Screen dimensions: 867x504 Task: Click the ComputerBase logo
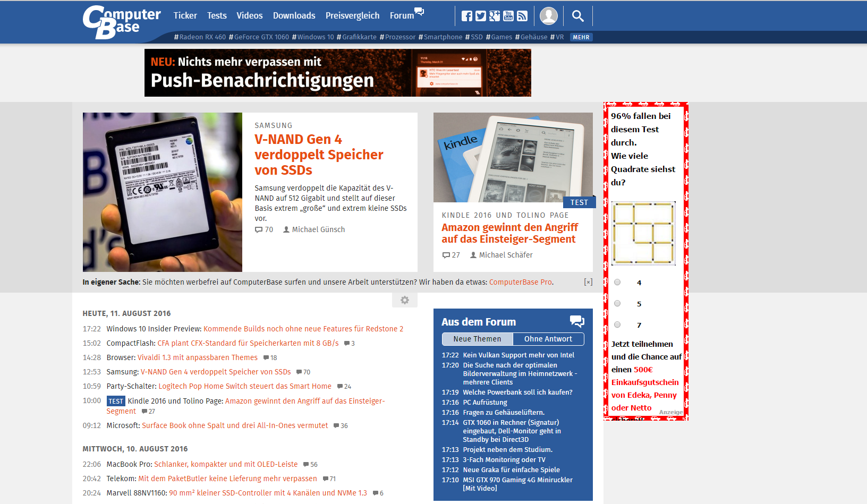pyautogui.click(x=122, y=22)
